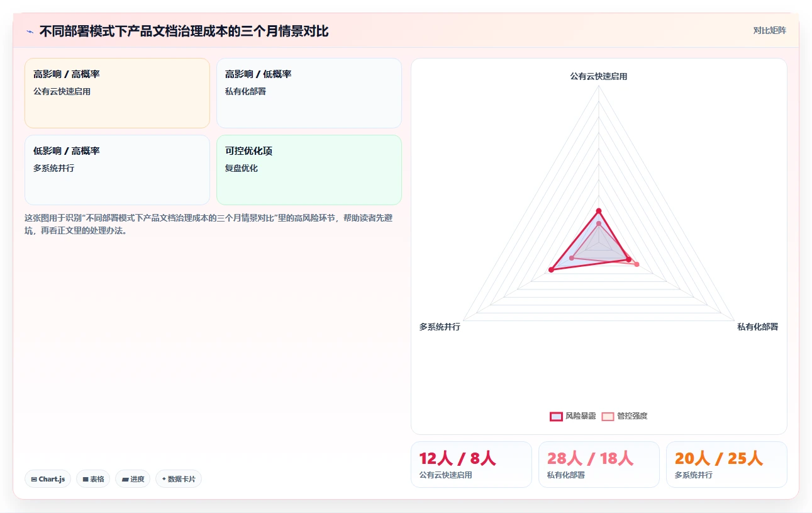Click the blue lightning icon beside the title

point(30,31)
